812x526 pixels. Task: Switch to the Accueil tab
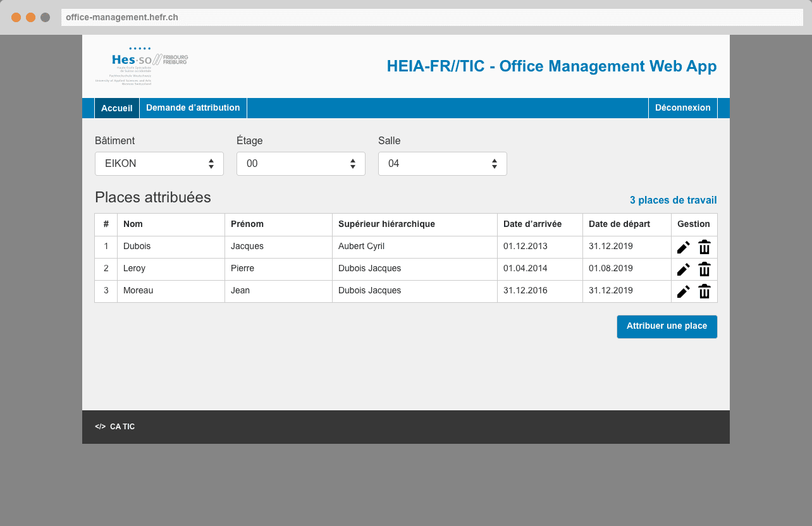[116, 107]
